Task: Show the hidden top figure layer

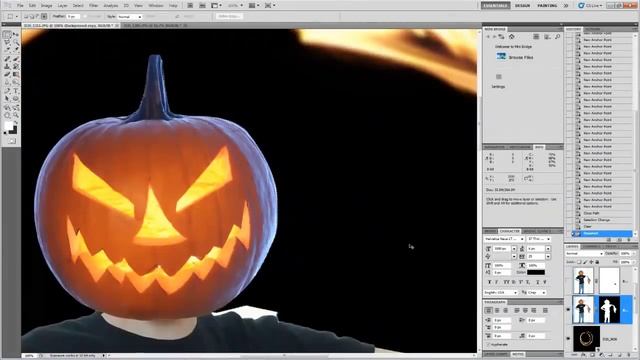Action: pos(568,281)
